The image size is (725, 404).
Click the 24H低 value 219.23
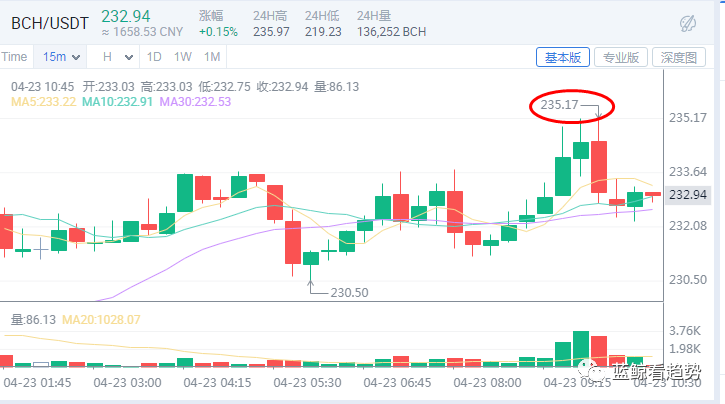(323, 32)
